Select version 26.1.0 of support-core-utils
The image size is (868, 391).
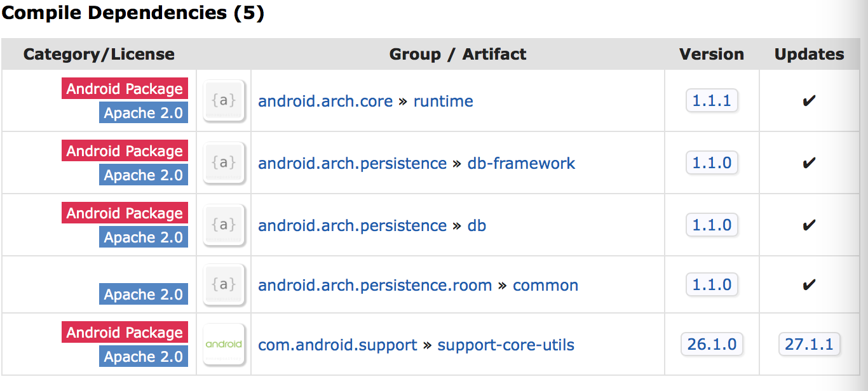[x=712, y=345]
